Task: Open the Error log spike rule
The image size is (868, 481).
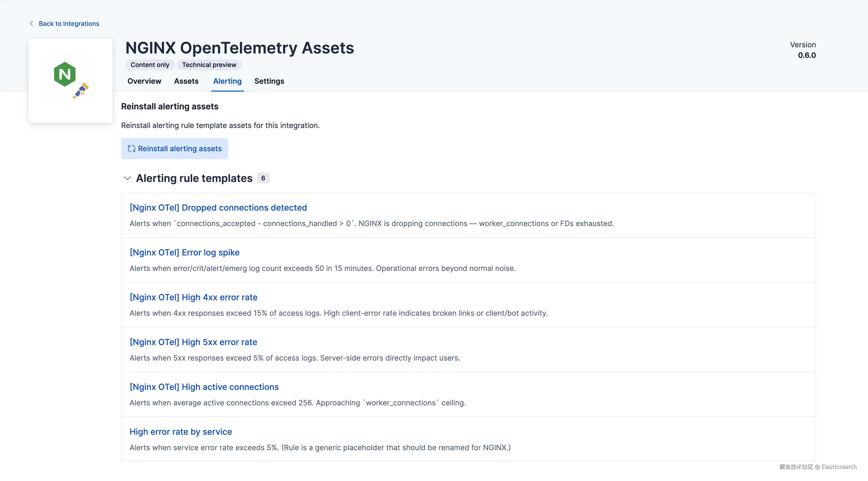Action: (185, 252)
